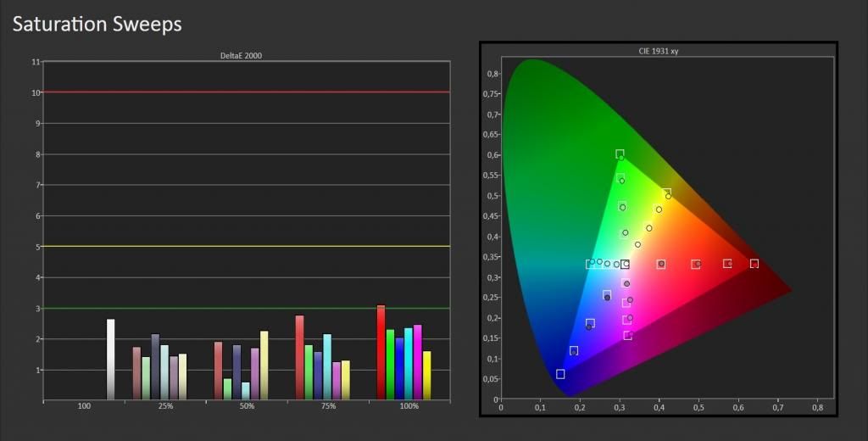Image resolution: width=868 pixels, height=441 pixels.
Task: Select the red bar in the 25% saturation group
Action: tap(136, 373)
